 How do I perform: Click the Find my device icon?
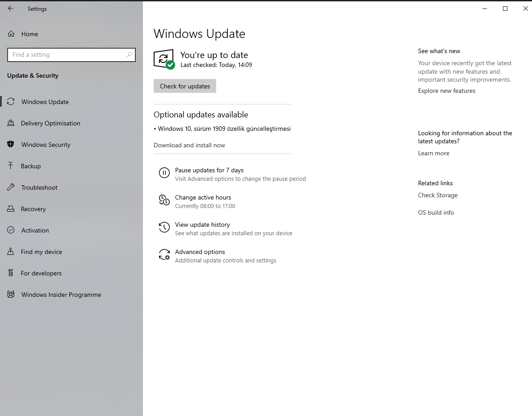point(11,252)
